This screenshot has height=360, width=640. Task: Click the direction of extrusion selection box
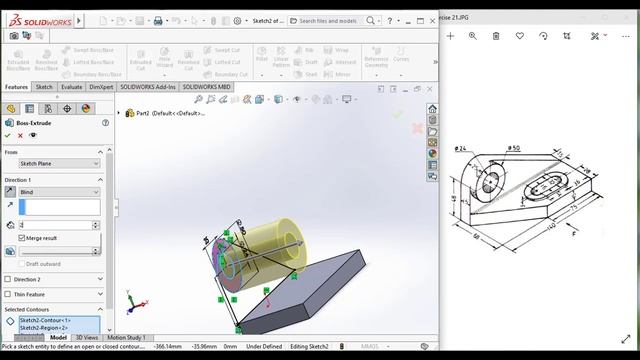[59, 207]
